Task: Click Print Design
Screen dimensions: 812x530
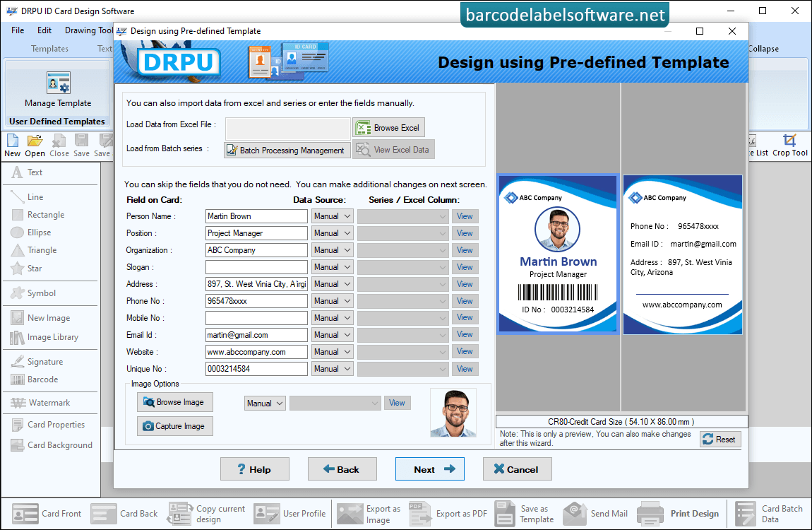Action: tap(678, 514)
